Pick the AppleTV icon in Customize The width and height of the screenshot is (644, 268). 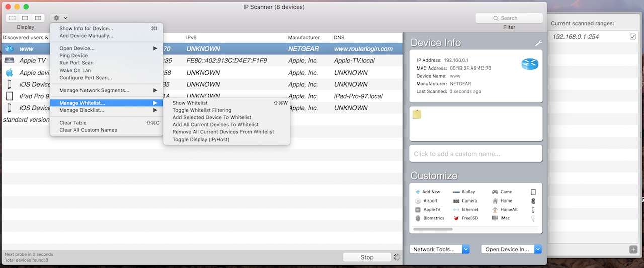tap(418, 209)
